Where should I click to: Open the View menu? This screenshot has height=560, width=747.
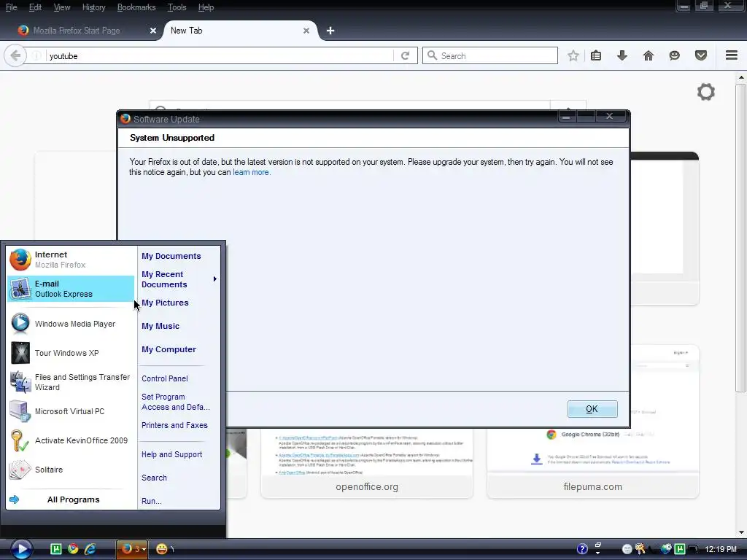[x=62, y=7]
